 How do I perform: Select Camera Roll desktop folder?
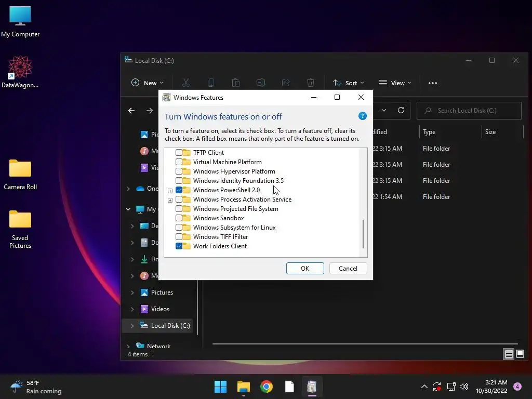[20, 175]
